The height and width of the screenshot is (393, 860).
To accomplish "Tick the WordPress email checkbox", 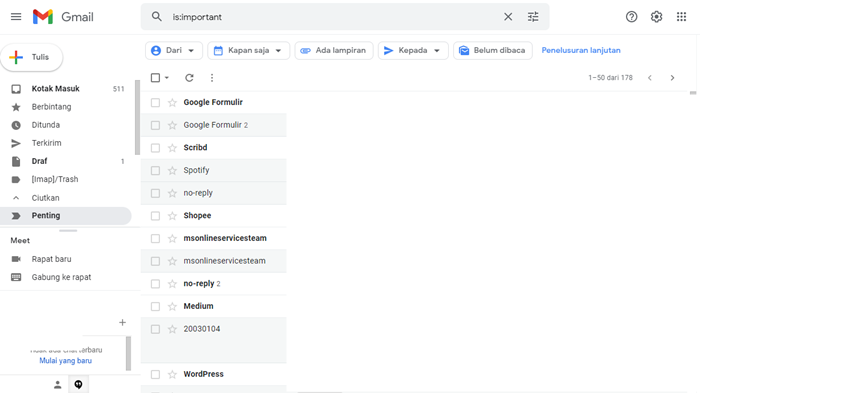I will click(155, 374).
